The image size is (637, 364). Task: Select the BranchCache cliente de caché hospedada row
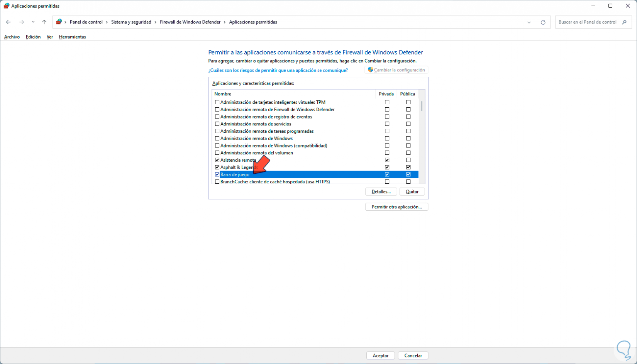tap(315, 182)
